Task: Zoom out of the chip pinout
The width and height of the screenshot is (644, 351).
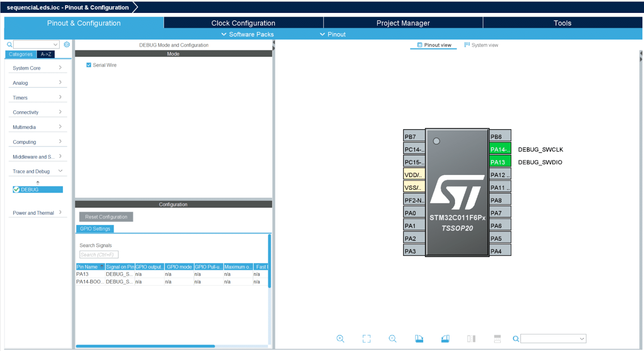Action: click(392, 339)
